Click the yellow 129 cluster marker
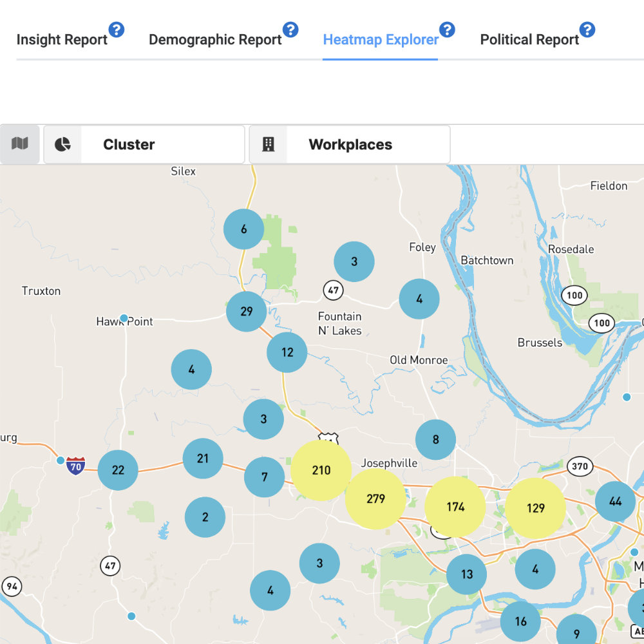644x644 pixels. point(535,508)
